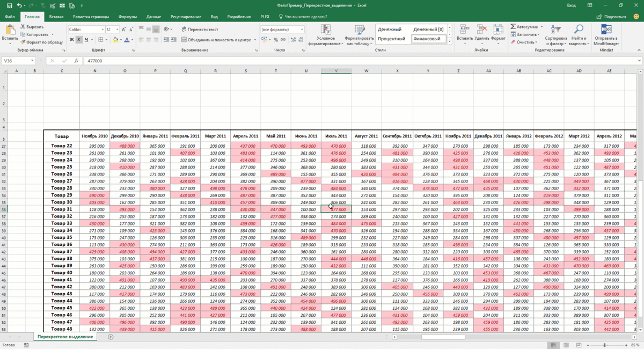Click Send to MindManager (Отправить в MindManager)
644x349 pixels.
point(605,35)
